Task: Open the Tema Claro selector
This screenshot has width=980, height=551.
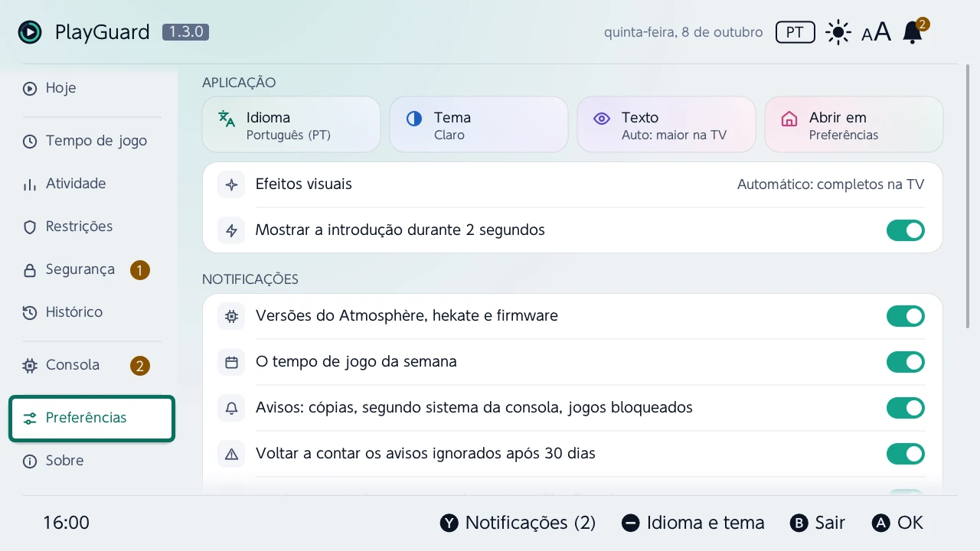Action: [479, 125]
